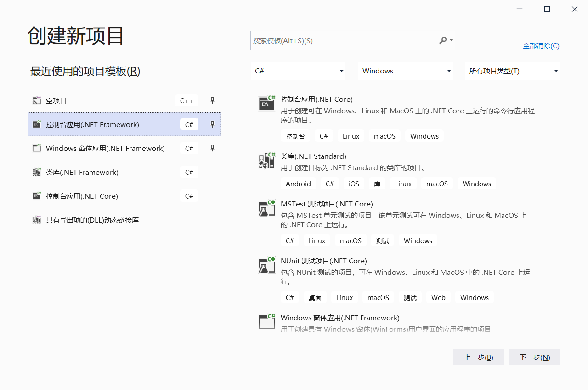Select Windows 窗体应用(.NET Framework) recent template

(124, 148)
